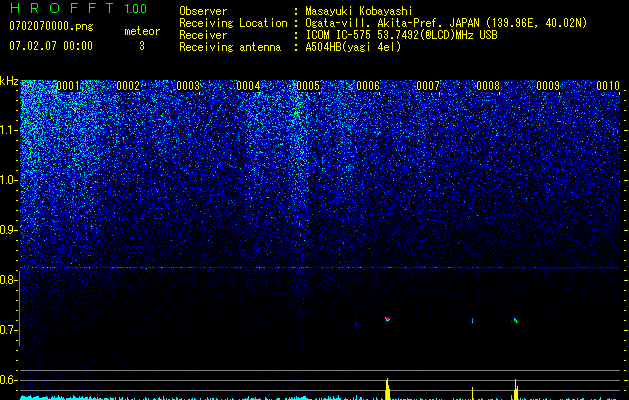This screenshot has width=629, height=400.
Task: Click the 0.9 frequency axis label
Action: (8, 230)
